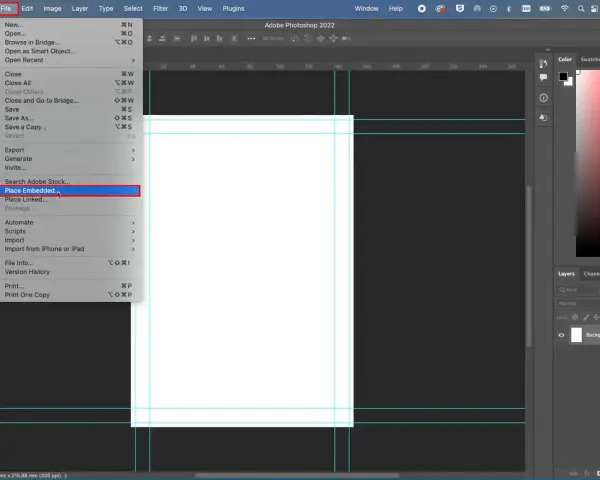Open the Normal blend mode dropdown
Image resolution: width=600 pixels, height=480 pixels.
click(x=577, y=304)
